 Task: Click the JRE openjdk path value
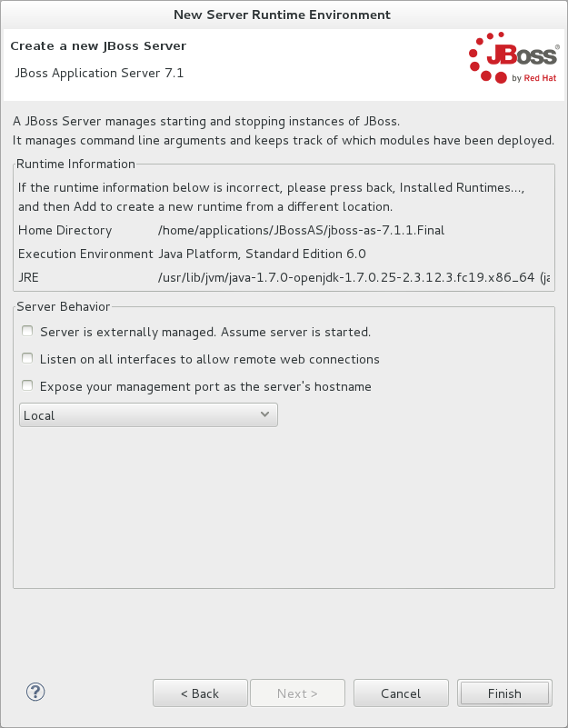point(354,277)
